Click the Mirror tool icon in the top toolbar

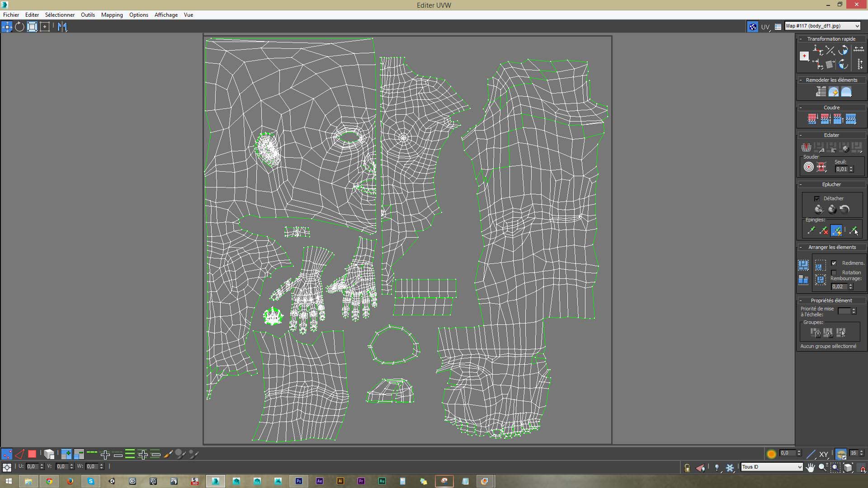(x=62, y=27)
